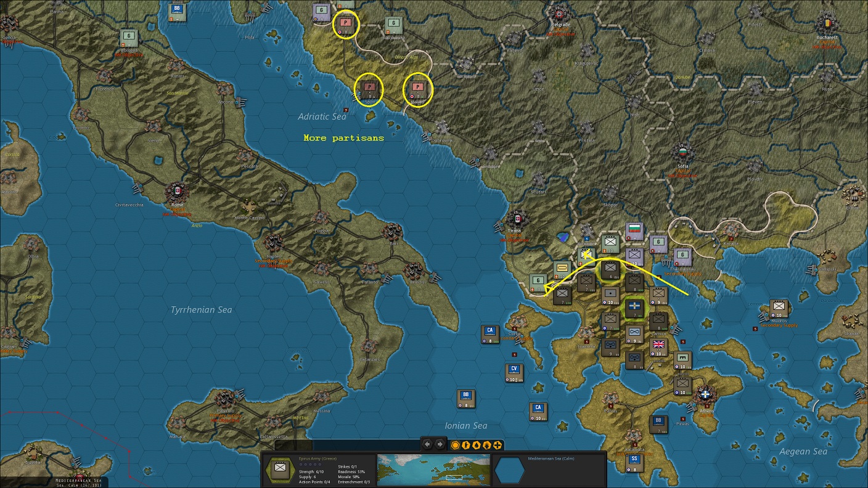The width and height of the screenshot is (868, 488).
Task: Toggle the soldier icon in the orange toolbar
Action: [x=466, y=445]
